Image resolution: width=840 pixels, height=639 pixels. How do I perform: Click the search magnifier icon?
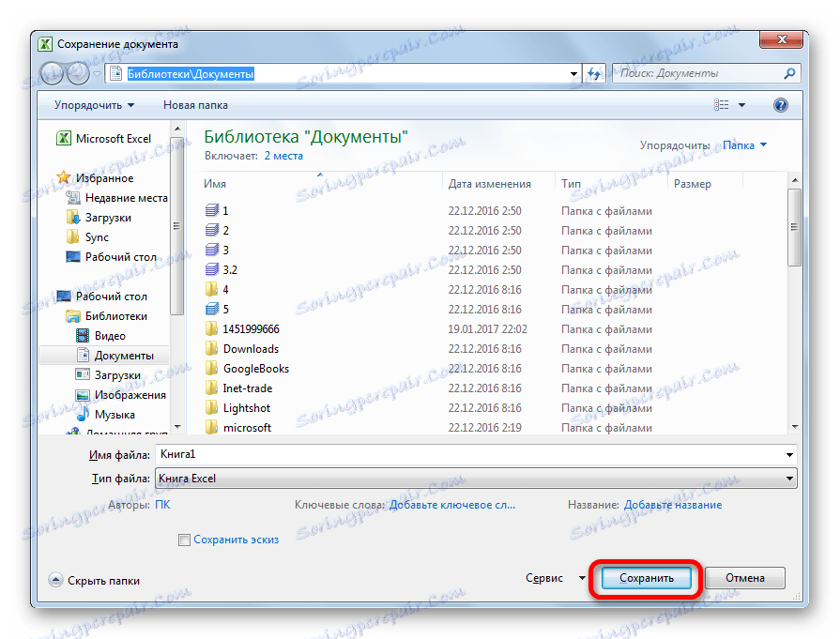point(789,73)
